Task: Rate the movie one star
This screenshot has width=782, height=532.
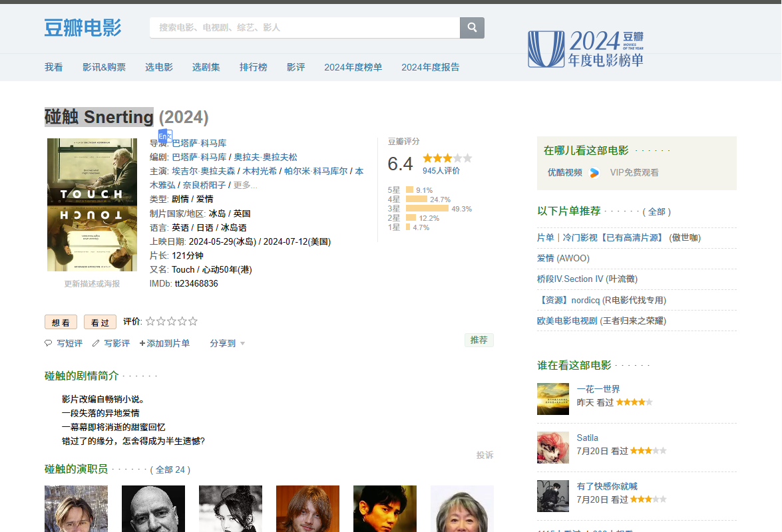Action: click(150, 321)
